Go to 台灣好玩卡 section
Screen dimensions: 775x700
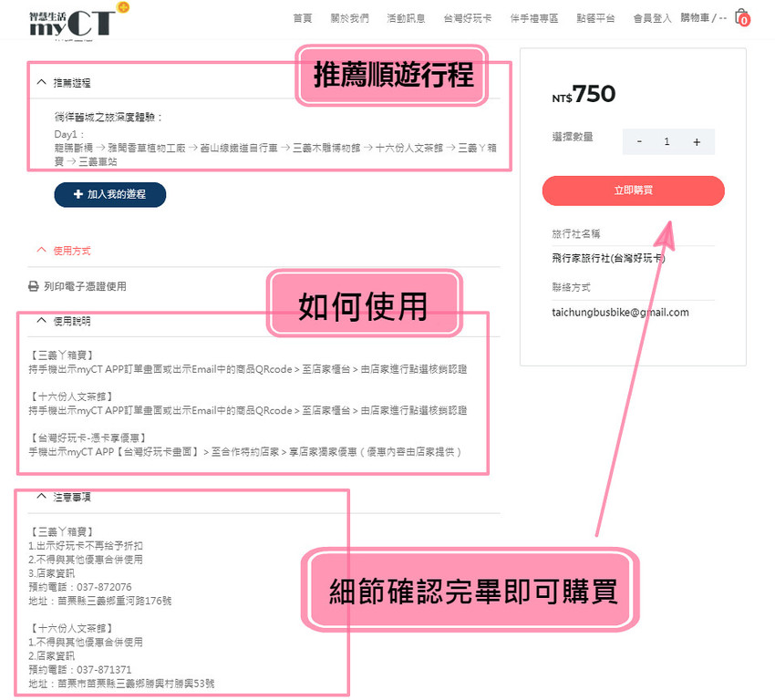pos(468,16)
